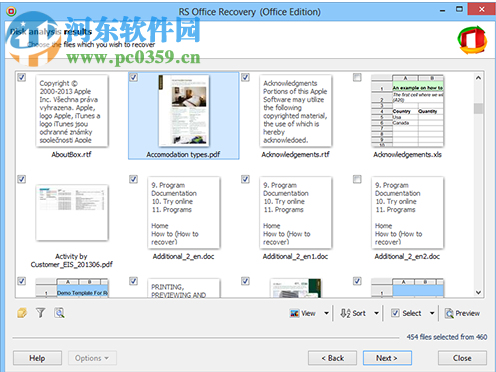Click the Close button at bottom

(x=462, y=358)
